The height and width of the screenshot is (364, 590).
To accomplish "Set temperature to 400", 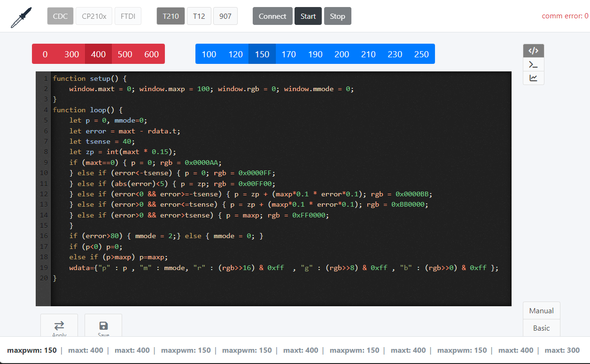I will click(x=98, y=54).
